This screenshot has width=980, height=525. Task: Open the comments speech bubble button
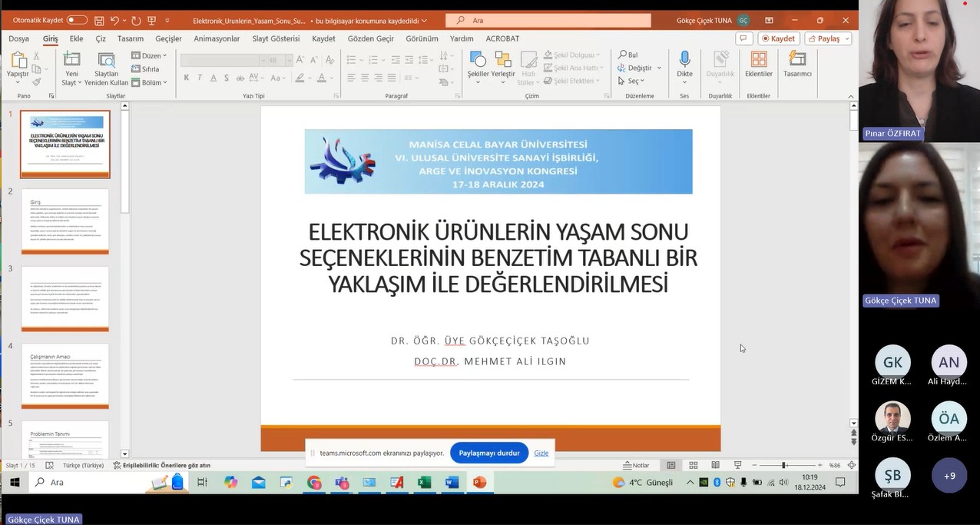tap(743, 38)
